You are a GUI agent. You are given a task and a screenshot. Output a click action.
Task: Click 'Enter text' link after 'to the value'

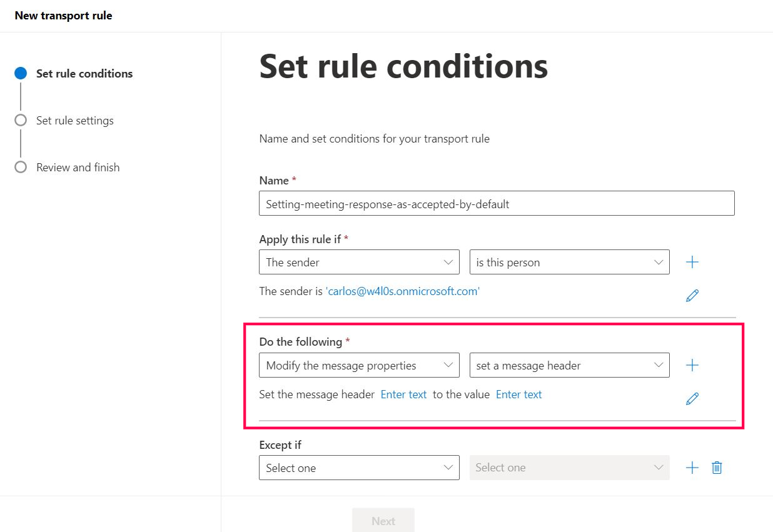point(518,395)
